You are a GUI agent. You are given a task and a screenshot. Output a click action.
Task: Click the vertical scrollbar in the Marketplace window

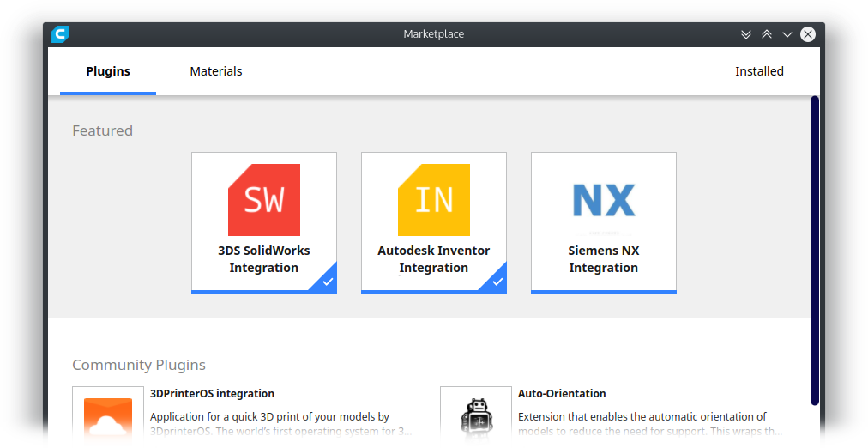pyautogui.click(x=814, y=251)
